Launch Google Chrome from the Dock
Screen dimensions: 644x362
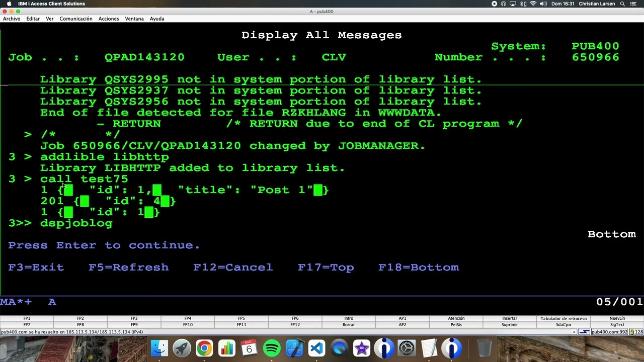pos(204,348)
